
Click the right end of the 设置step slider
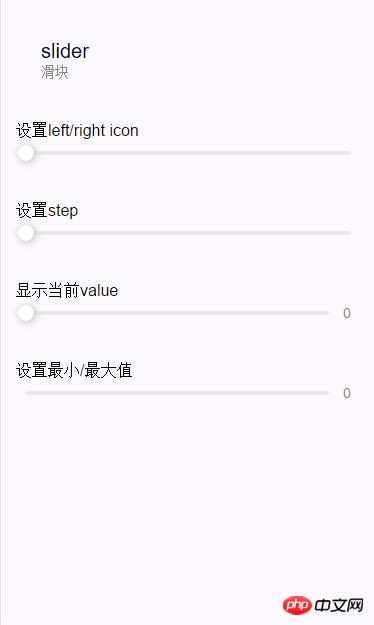click(348, 233)
